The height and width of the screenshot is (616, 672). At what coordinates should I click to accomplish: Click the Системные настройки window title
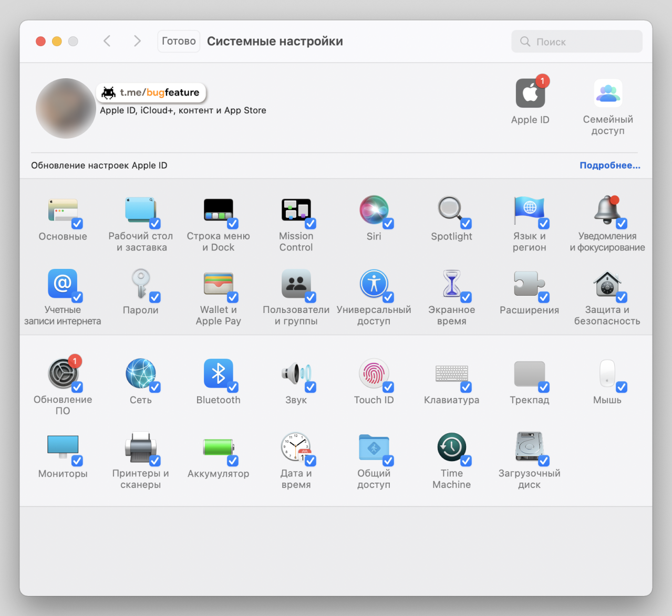[275, 41]
